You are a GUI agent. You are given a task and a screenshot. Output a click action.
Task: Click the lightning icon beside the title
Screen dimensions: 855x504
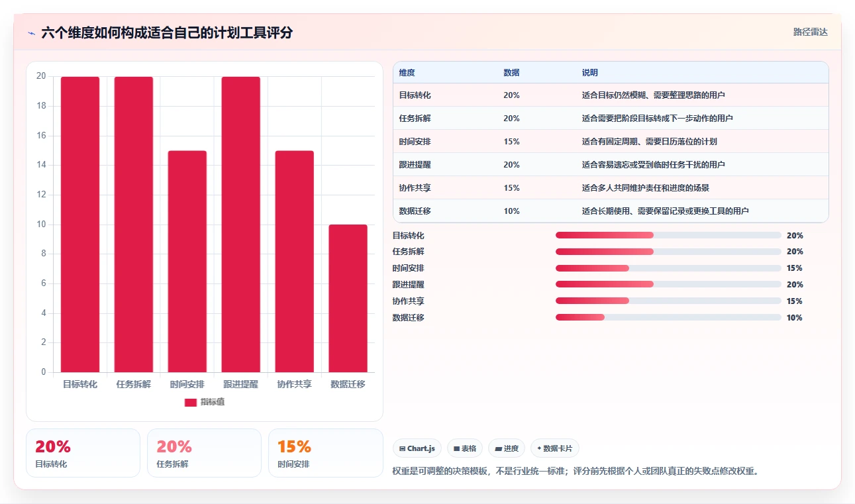(x=31, y=33)
